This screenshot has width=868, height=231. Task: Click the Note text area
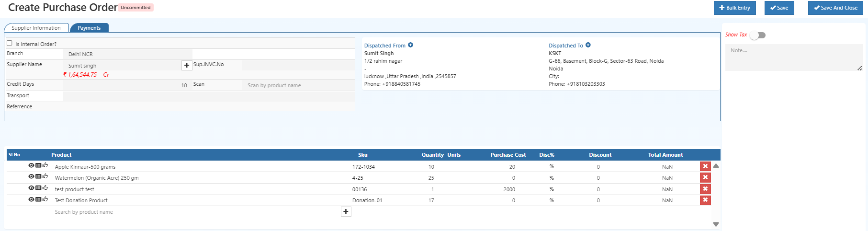pyautogui.click(x=794, y=58)
